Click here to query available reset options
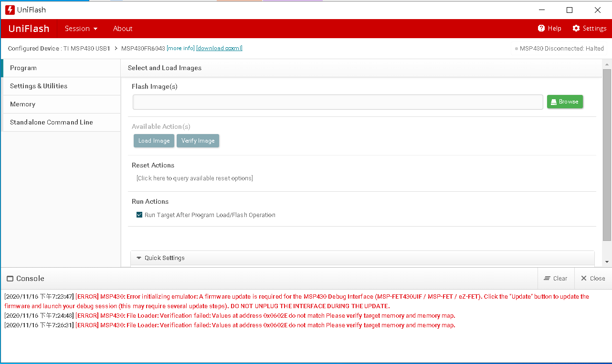 (x=195, y=178)
